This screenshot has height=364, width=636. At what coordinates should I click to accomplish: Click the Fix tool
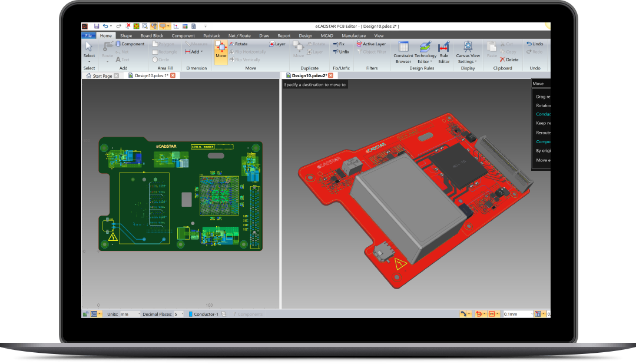pos(339,44)
